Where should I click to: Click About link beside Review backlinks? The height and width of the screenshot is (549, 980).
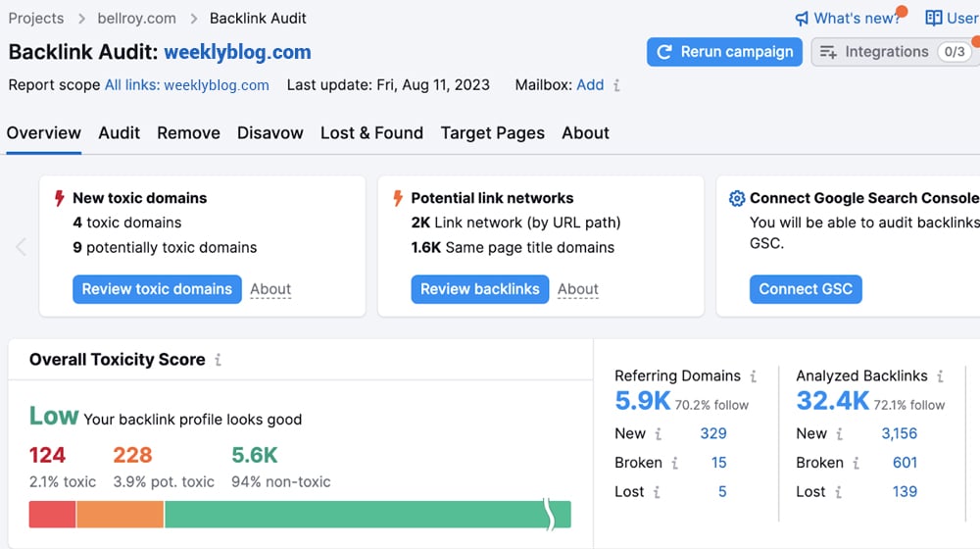coord(578,289)
